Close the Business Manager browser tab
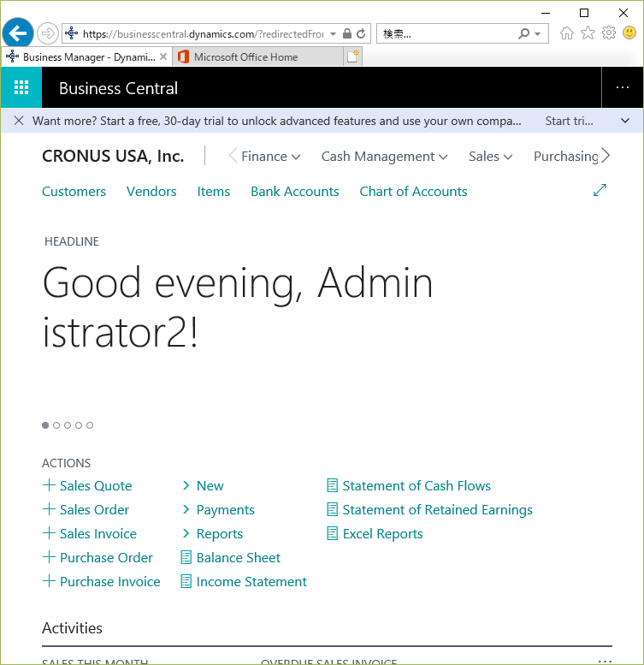 [x=163, y=56]
